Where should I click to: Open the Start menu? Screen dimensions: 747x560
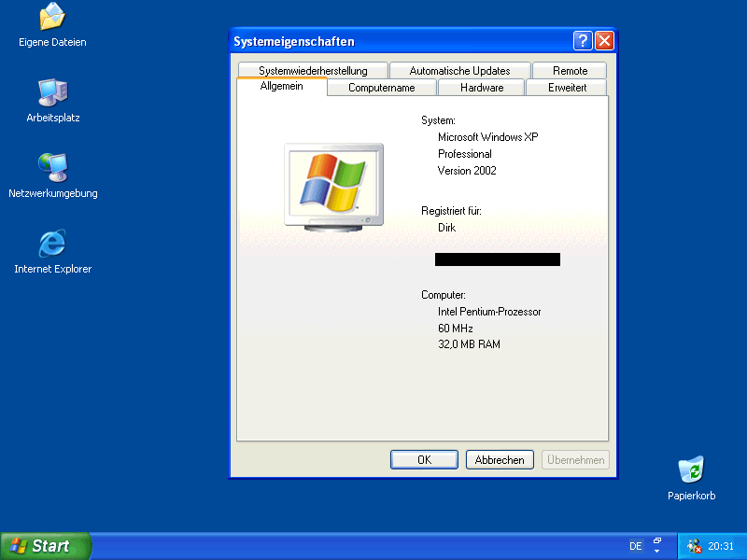(46, 546)
